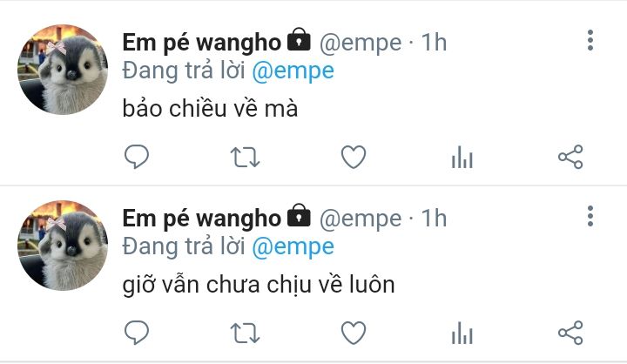Reply to the "bảo chiều về mà" tweet
The height and width of the screenshot is (364, 627).
point(137,157)
